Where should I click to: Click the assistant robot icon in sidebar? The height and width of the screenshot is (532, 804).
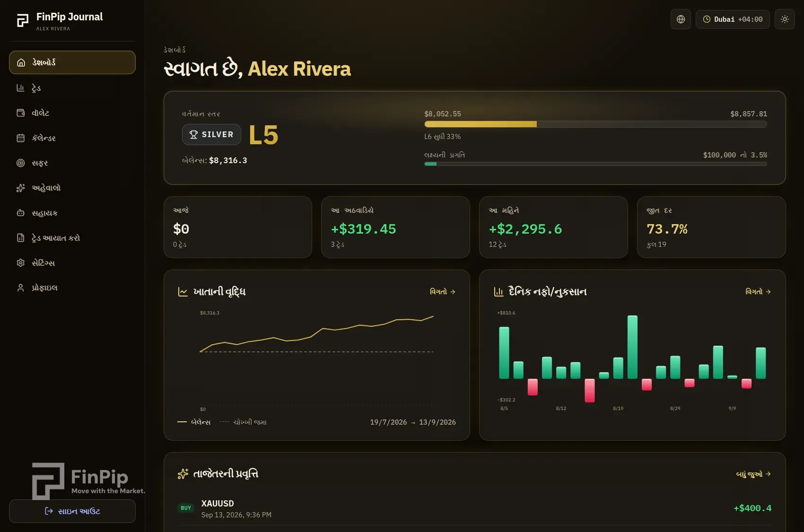click(x=20, y=213)
